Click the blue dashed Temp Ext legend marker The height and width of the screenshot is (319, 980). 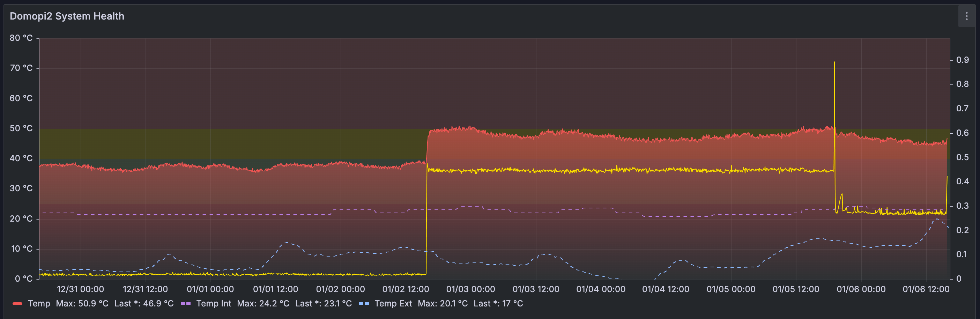(363, 304)
